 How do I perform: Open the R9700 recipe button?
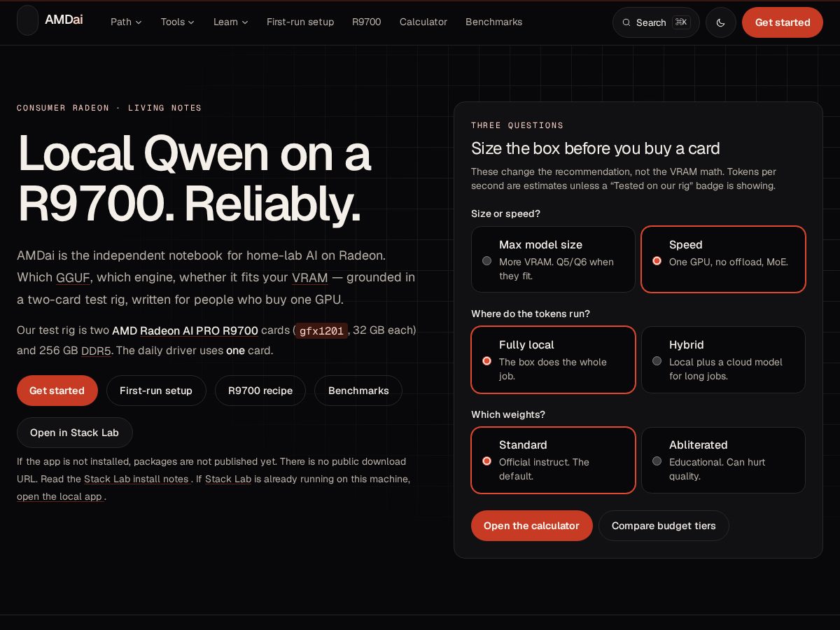click(x=260, y=391)
